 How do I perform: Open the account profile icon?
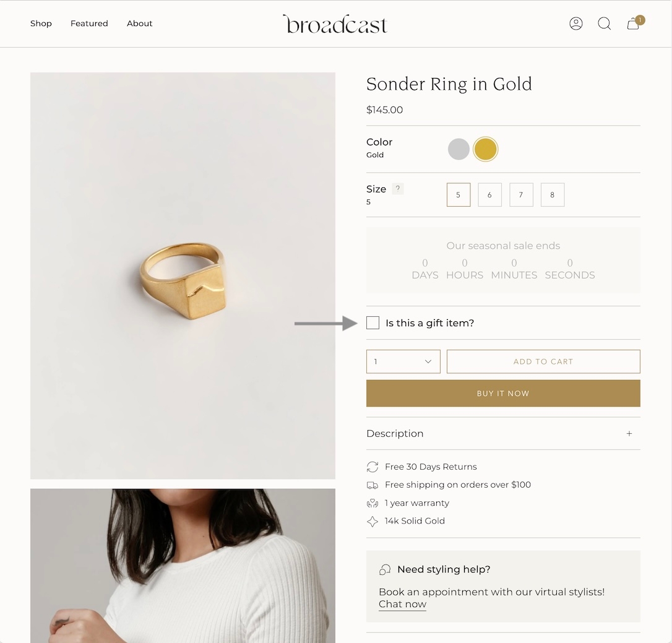point(576,24)
